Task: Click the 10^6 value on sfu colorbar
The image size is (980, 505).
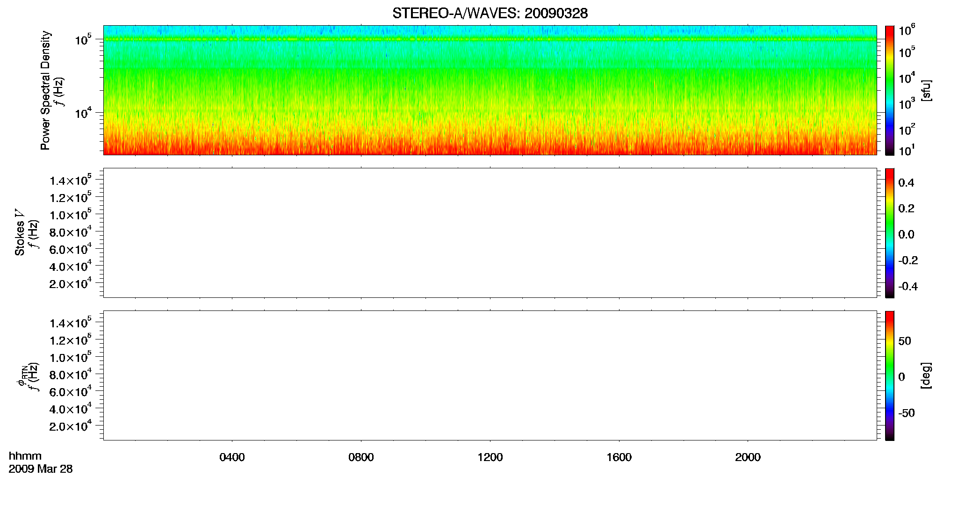Action: 907,30
